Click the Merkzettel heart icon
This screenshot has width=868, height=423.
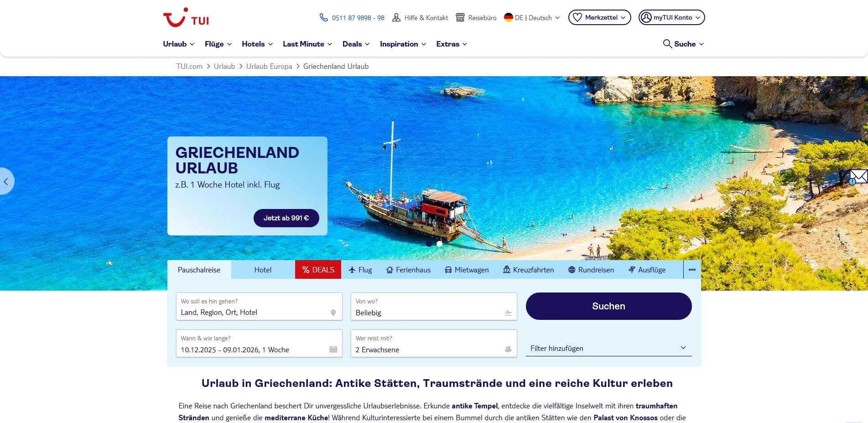coord(578,17)
